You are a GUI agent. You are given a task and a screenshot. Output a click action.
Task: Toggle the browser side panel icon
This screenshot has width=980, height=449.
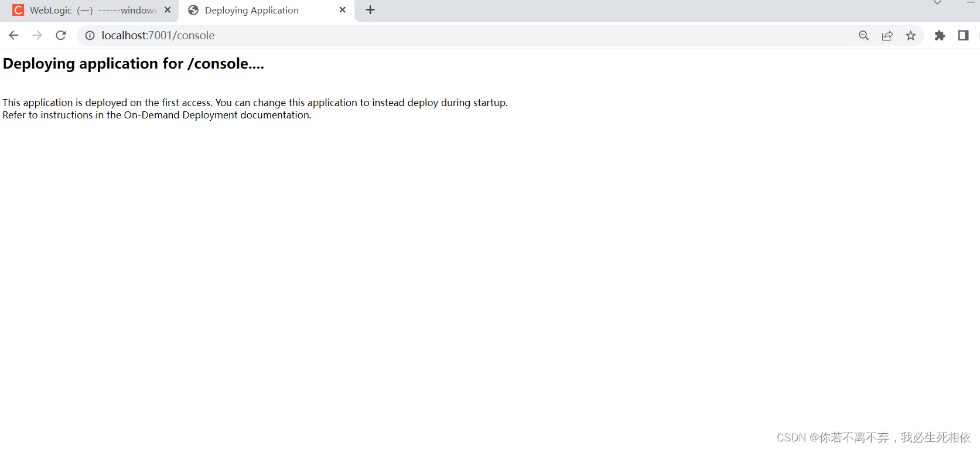pyautogui.click(x=963, y=36)
